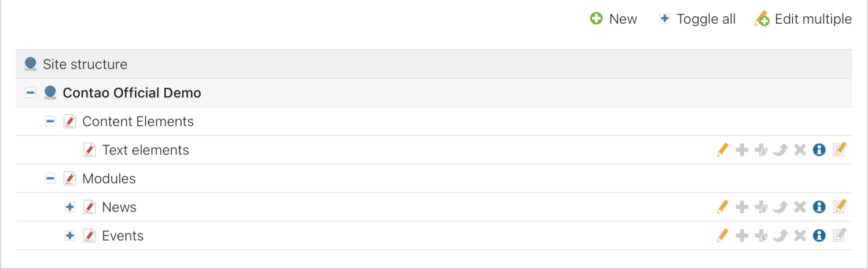Select the Text elements page label

145,150
